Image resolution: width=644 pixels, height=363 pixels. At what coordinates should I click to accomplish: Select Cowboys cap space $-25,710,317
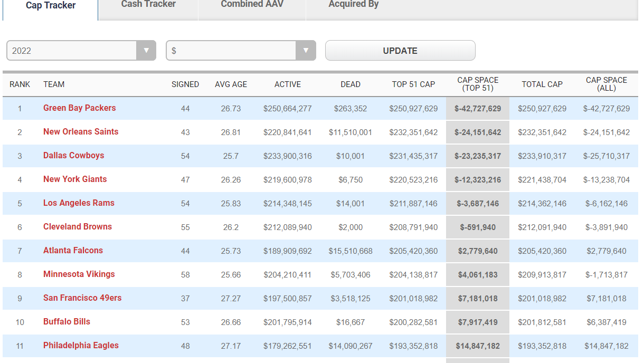point(607,156)
